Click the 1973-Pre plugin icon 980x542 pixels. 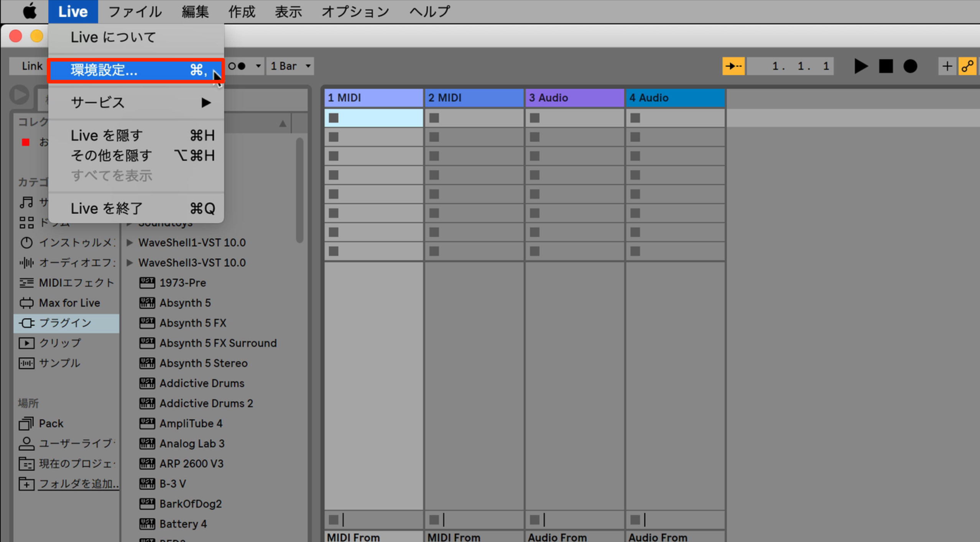(x=147, y=283)
